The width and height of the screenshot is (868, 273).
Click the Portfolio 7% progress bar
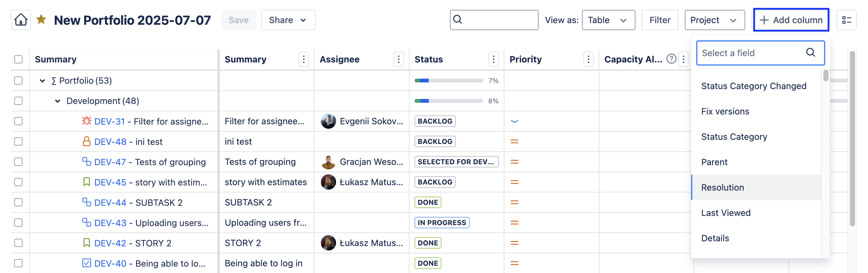(448, 81)
